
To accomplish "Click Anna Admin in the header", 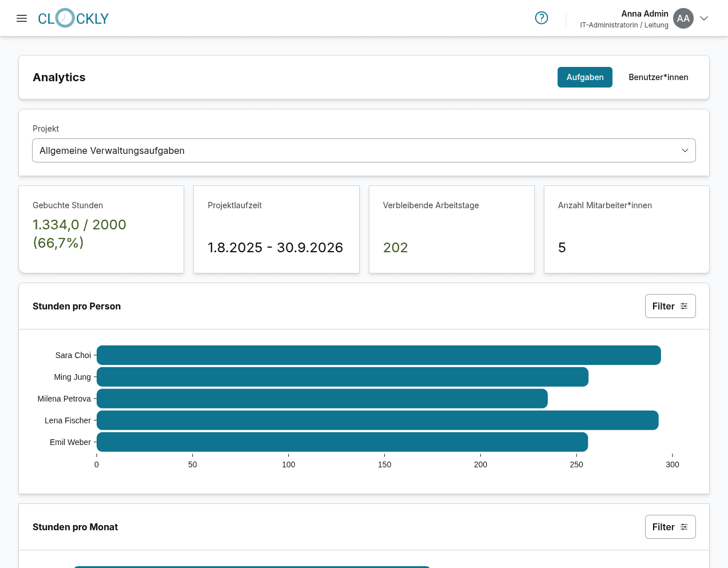I will pyautogui.click(x=645, y=13).
